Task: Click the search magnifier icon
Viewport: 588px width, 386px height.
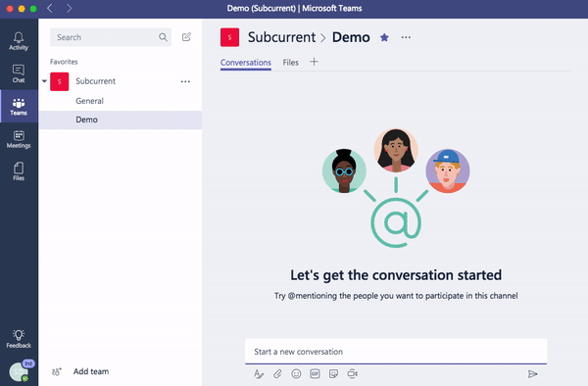Action: [163, 37]
